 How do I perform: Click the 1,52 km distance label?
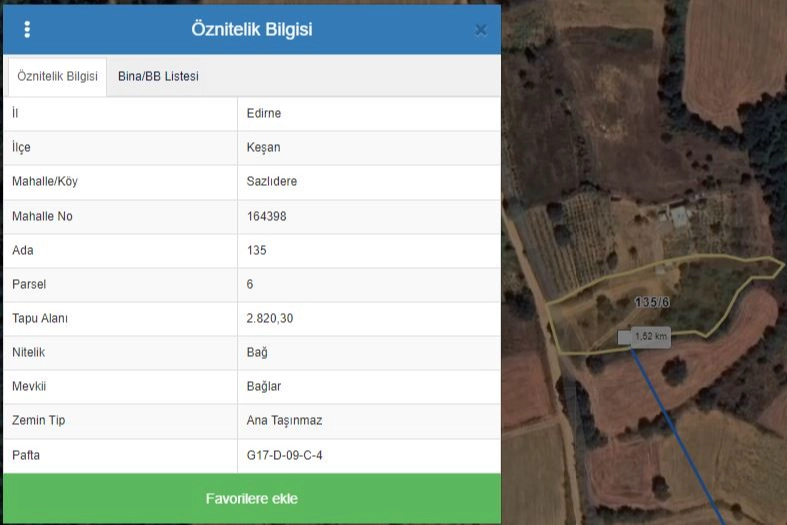click(650, 337)
